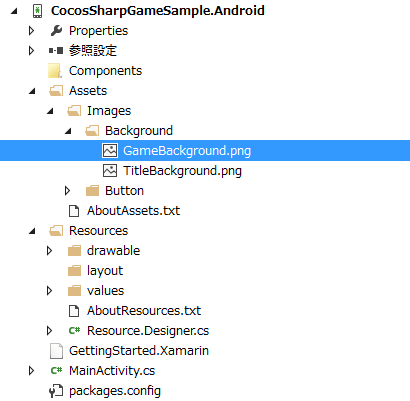Expand the Properties node
Viewport: 410px width, 401px height.
32,31
